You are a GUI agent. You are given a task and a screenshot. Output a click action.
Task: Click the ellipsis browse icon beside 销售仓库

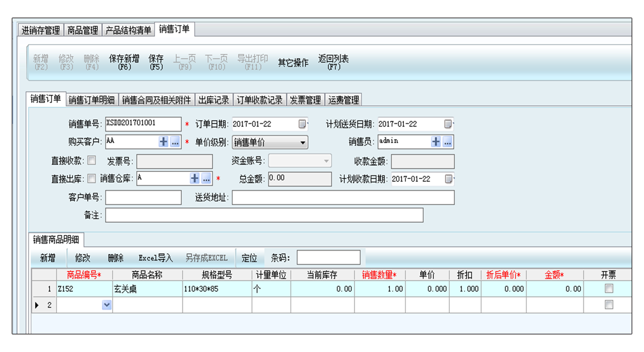(x=206, y=179)
